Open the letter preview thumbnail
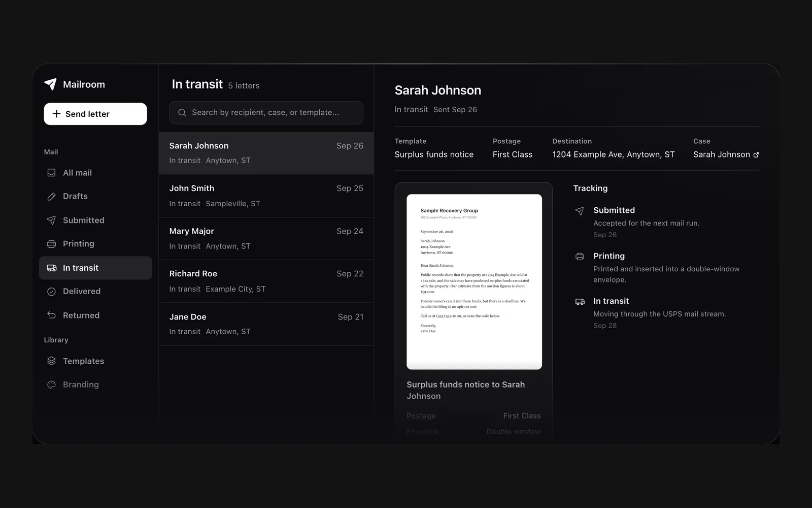The height and width of the screenshot is (508, 812). (474, 282)
